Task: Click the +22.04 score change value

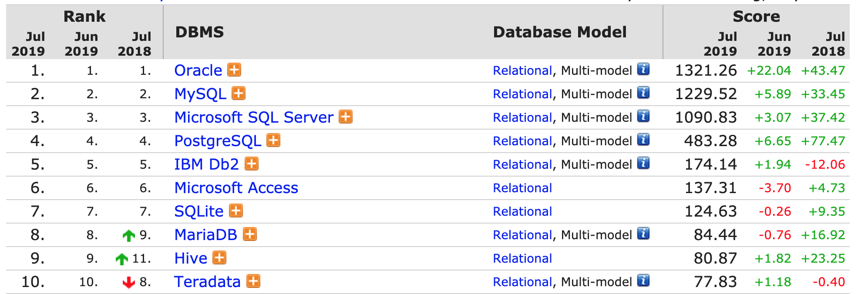Action: [769, 70]
